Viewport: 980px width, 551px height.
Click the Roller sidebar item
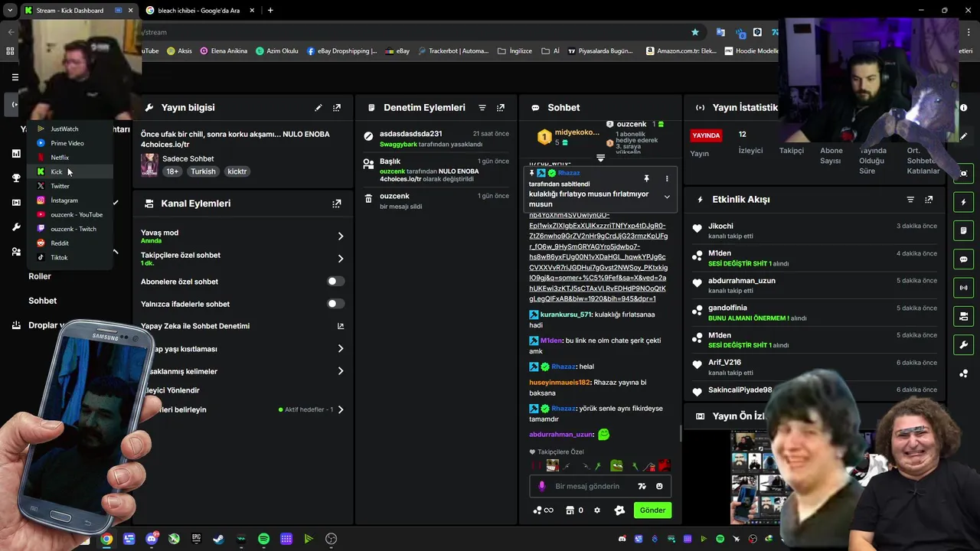tap(40, 276)
